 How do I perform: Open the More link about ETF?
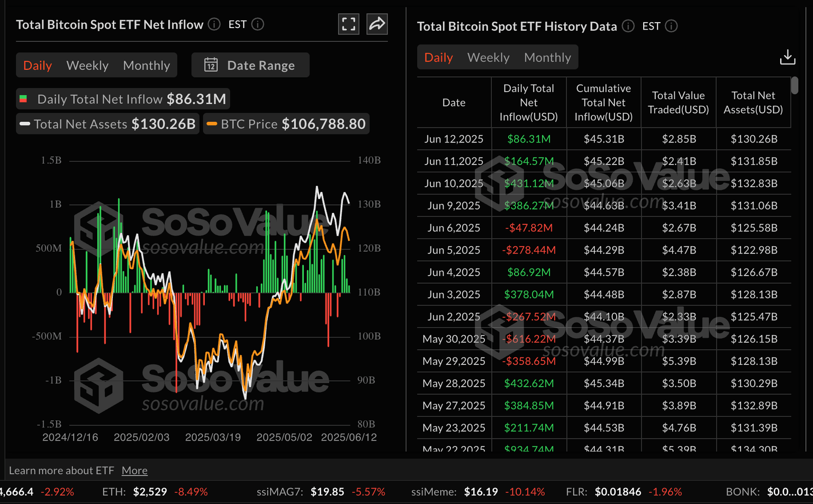pos(134,470)
